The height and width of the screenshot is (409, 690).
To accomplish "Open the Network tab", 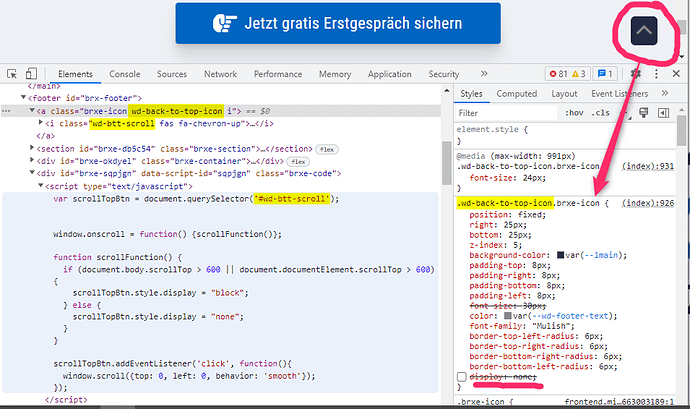I will (220, 74).
